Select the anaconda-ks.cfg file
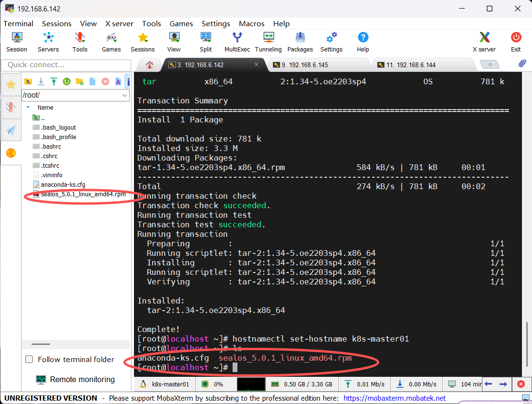This screenshot has height=404, width=532. (x=59, y=184)
